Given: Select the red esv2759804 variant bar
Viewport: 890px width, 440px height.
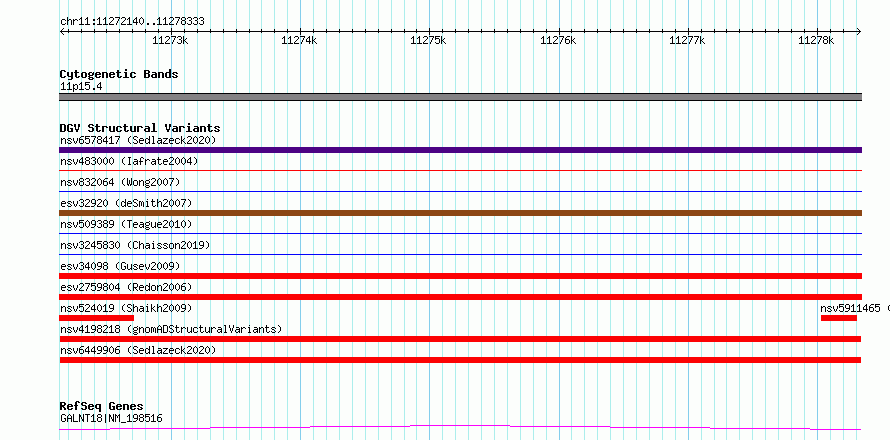Looking at the screenshot, I should (x=460, y=297).
